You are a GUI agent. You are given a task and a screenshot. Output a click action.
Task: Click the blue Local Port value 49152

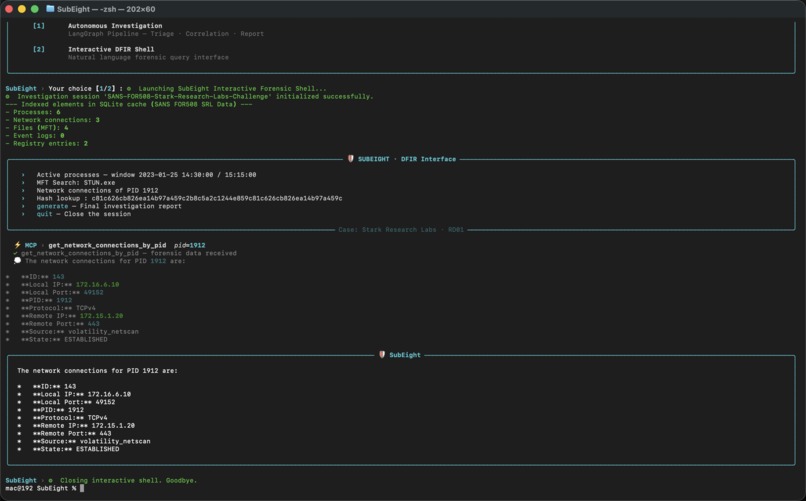click(94, 292)
